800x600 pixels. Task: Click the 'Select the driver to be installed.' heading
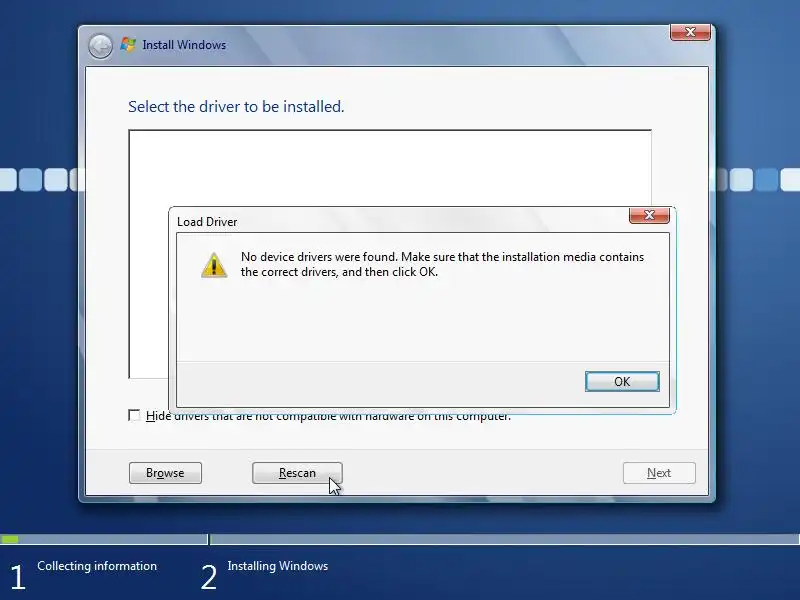[236, 107]
